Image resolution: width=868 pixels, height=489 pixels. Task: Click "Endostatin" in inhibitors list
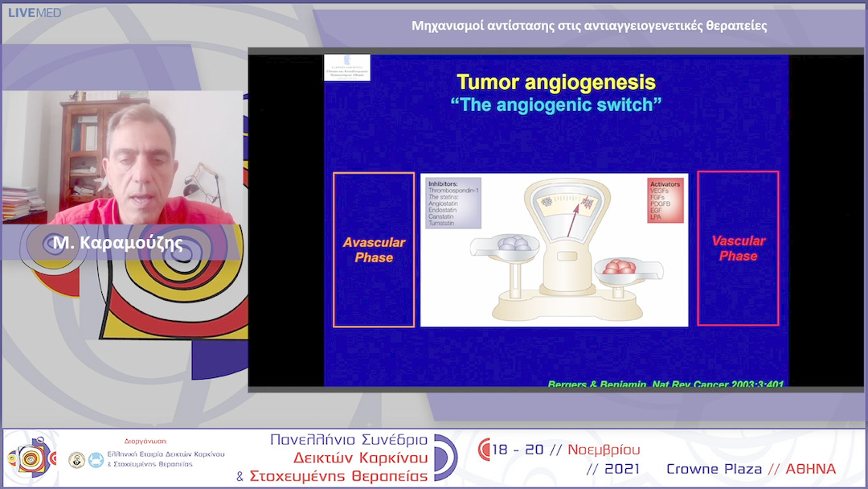[x=442, y=211]
